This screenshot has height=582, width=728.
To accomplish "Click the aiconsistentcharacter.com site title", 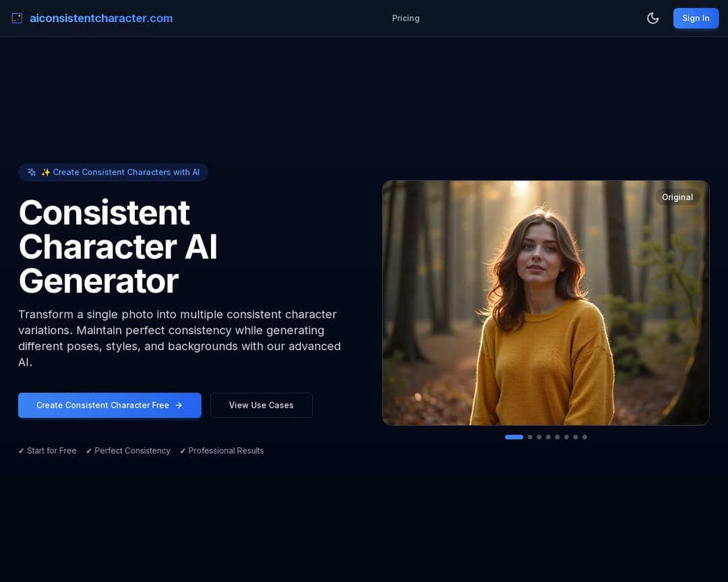I will [x=101, y=18].
